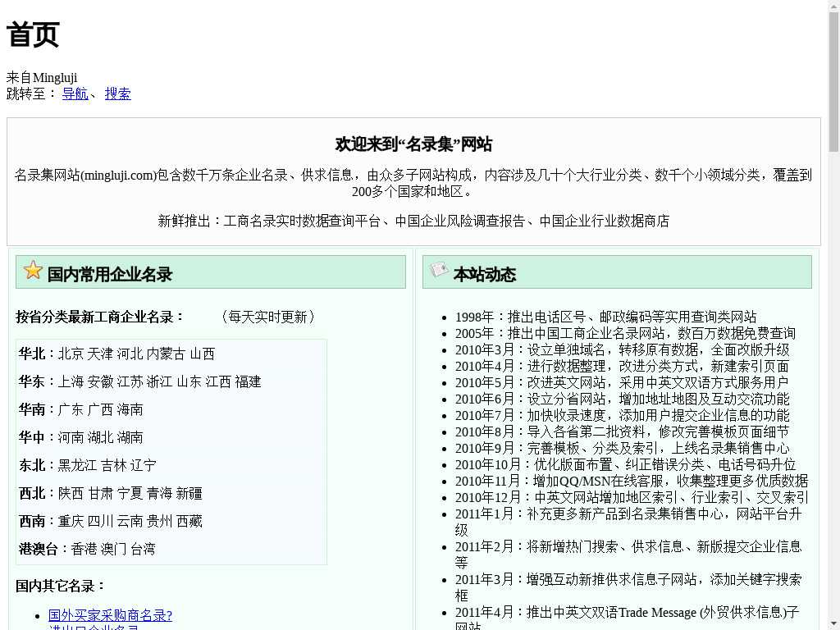Select 新疆 in the 西北 row
The image size is (840, 630).
click(x=189, y=493)
